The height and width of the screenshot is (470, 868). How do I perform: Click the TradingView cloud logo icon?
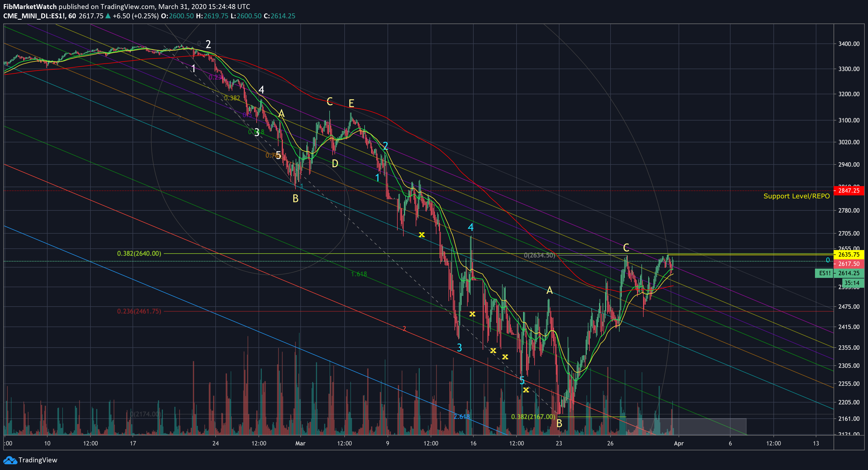coord(10,460)
